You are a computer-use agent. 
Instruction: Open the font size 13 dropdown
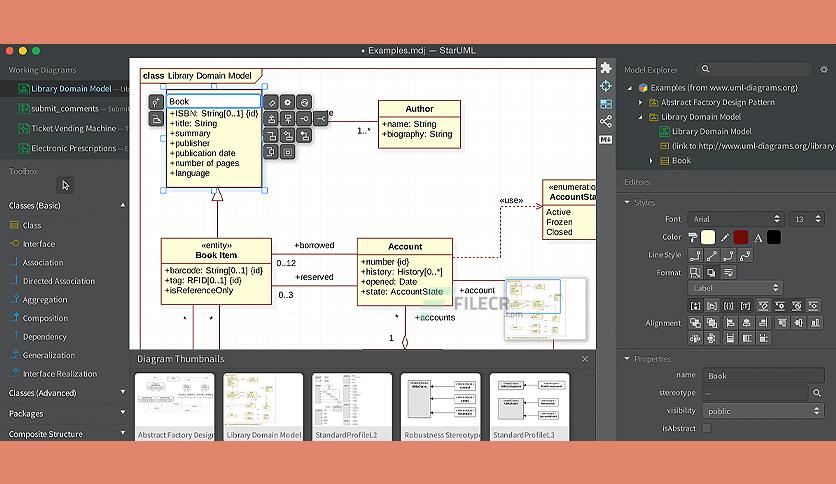click(806, 219)
